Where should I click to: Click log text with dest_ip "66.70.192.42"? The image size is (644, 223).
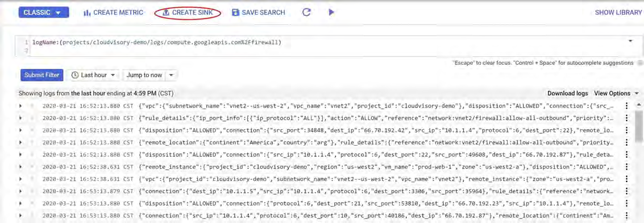[x=376, y=130]
